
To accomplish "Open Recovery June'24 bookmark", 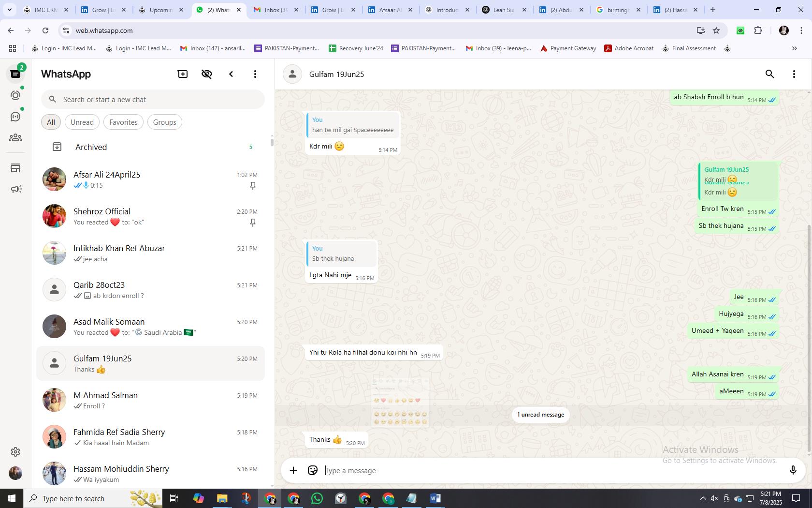I will pos(356,48).
